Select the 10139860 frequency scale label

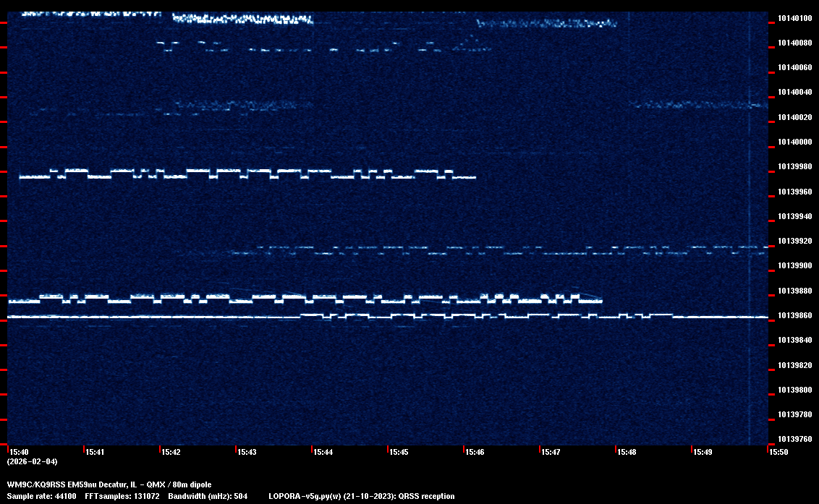[794, 315]
